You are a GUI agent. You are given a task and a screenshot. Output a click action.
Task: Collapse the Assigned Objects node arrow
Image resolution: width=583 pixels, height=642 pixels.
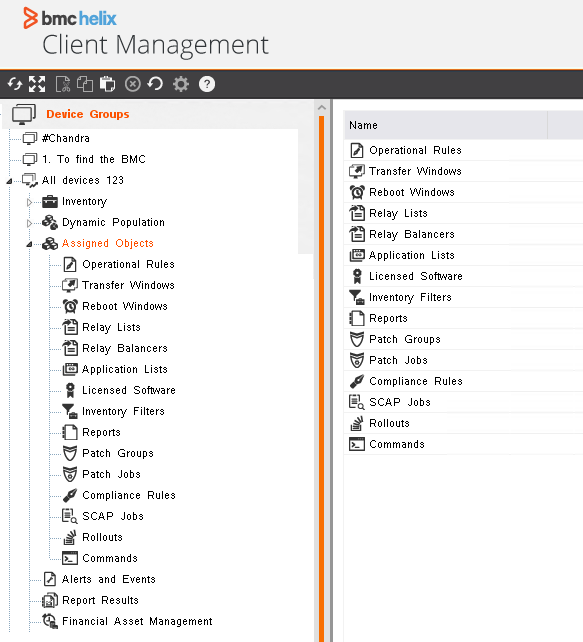pyautogui.click(x=29, y=244)
